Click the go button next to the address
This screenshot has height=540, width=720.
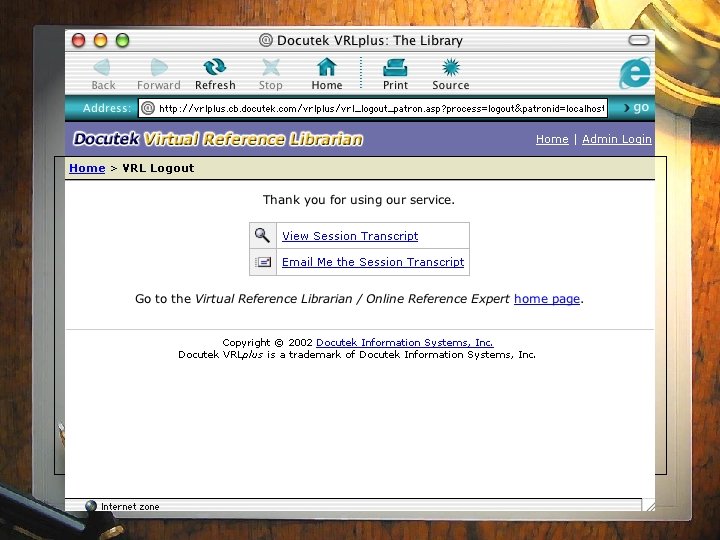636,108
